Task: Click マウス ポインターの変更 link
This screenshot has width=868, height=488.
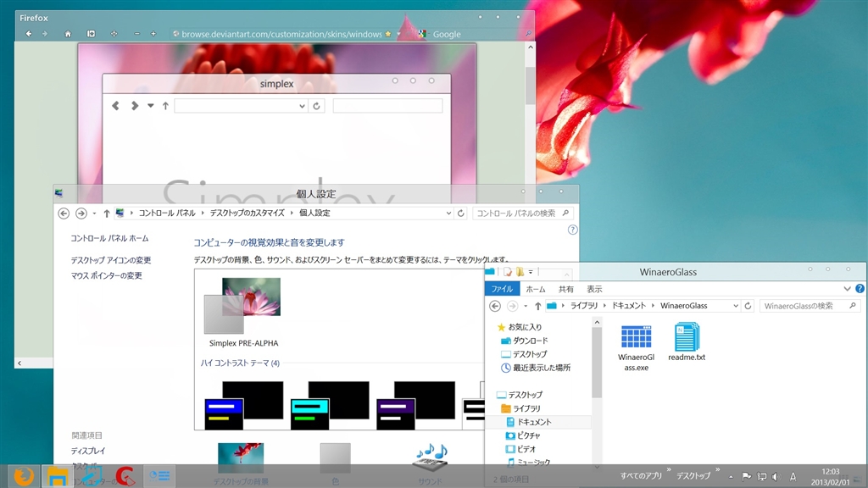Action: [x=106, y=275]
